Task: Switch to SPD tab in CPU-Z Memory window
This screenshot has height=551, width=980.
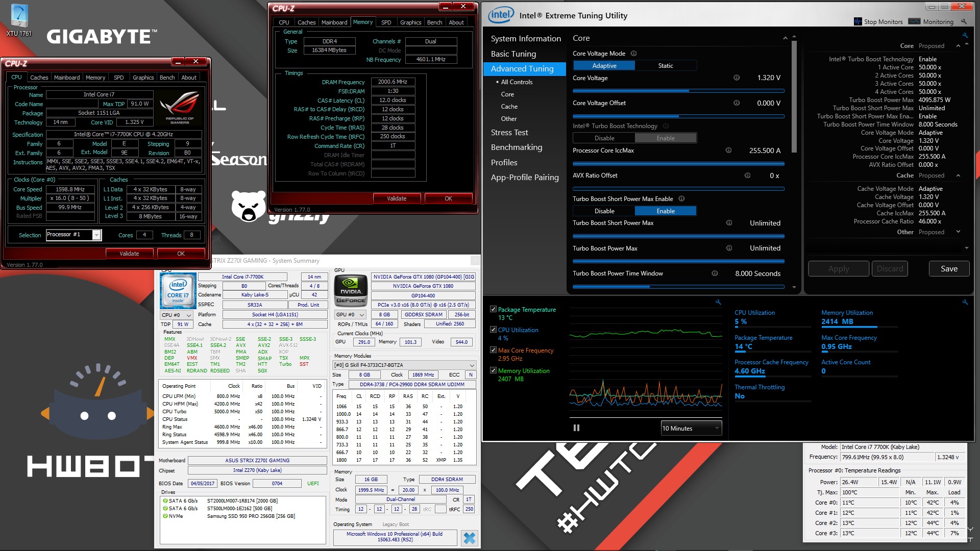Action: [x=386, y=22]
